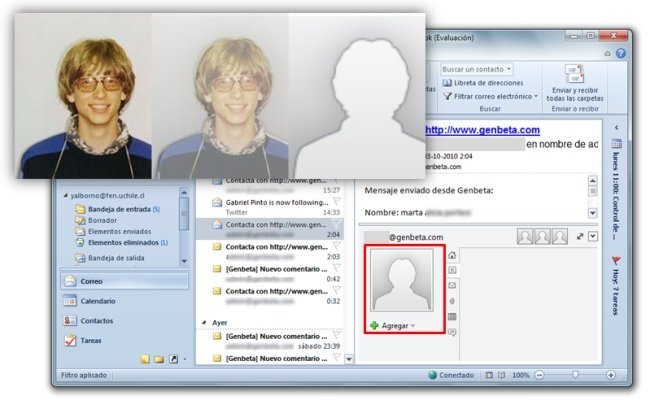
Task: Click the Hoy: 7 tareas flag
Action: point(616,285)
